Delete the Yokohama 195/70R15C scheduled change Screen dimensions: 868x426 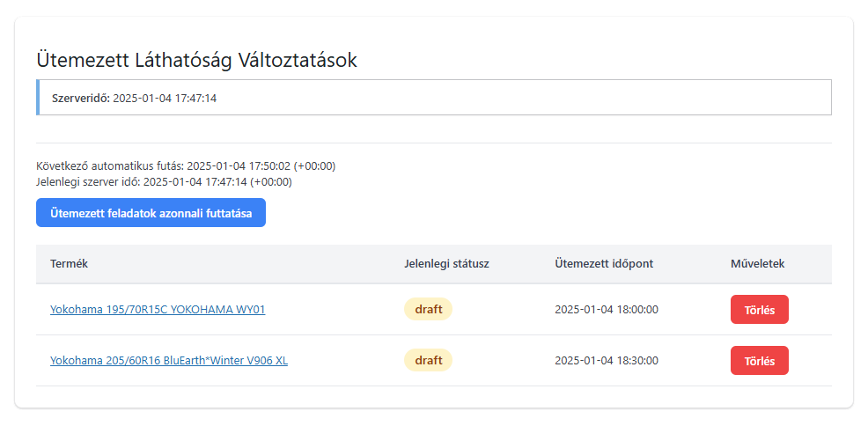coord(759,310)
